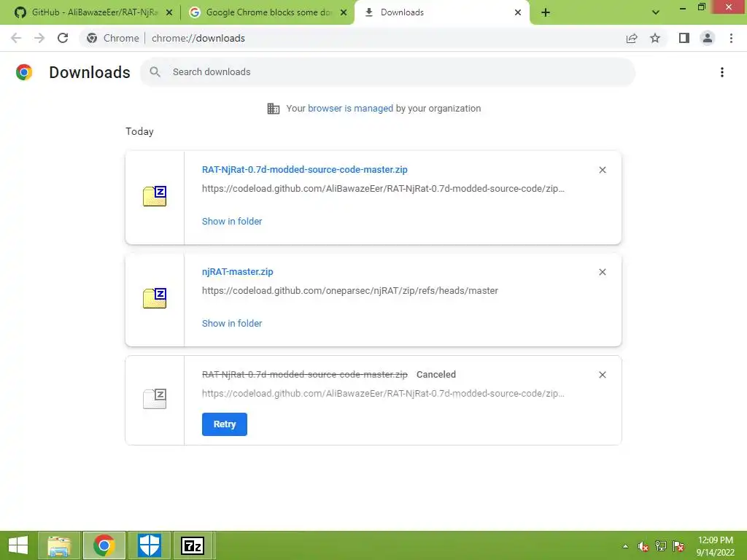Viewport: 747px width, 560px height.
Task: Open File Explorer from the taskbar
Action: (x=59, y=545)
